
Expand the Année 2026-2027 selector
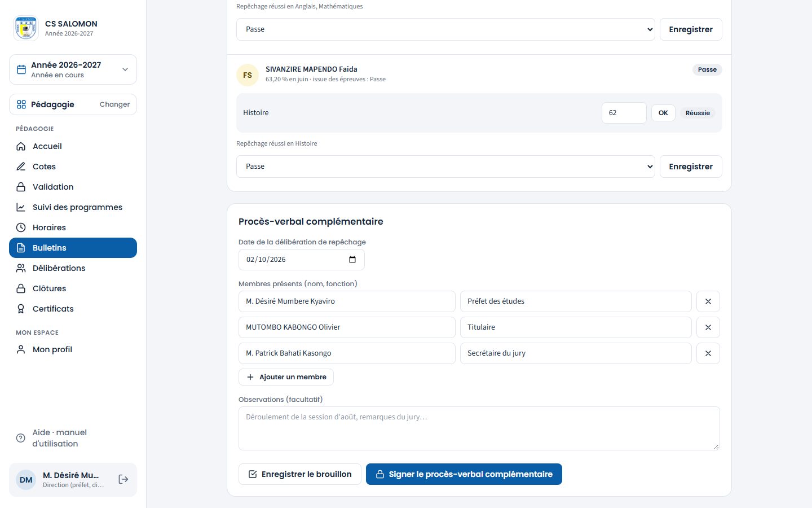pyautogui.click(x=73, y=69)
